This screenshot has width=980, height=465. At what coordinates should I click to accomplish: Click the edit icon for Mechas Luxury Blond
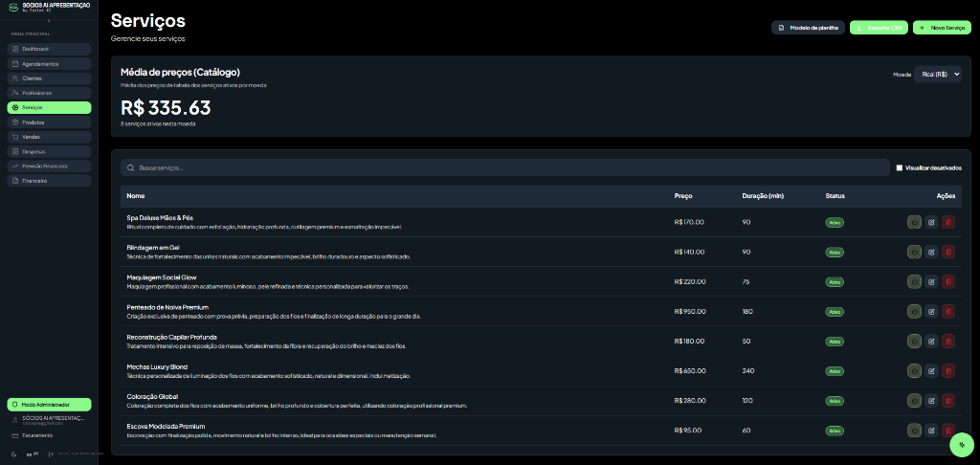931,370
